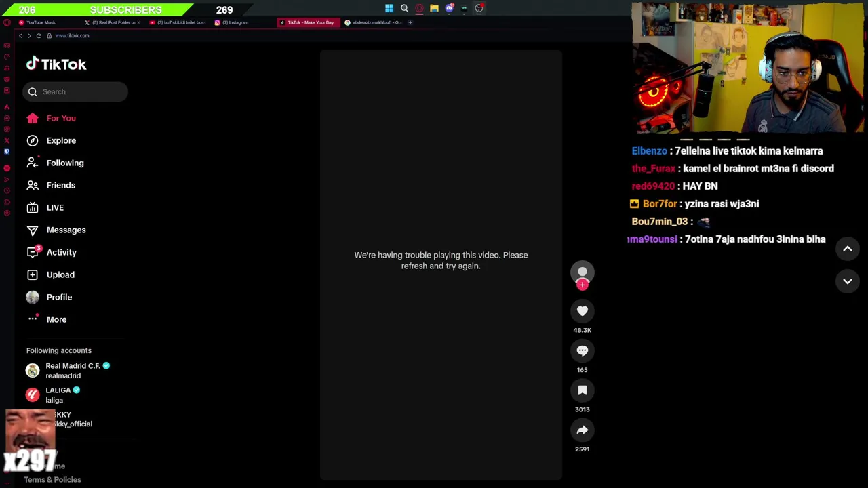The width and height of the screenshot is (868, 488).
Task: Click the streamer webcam overlay
Action: (x=748, y=68)
